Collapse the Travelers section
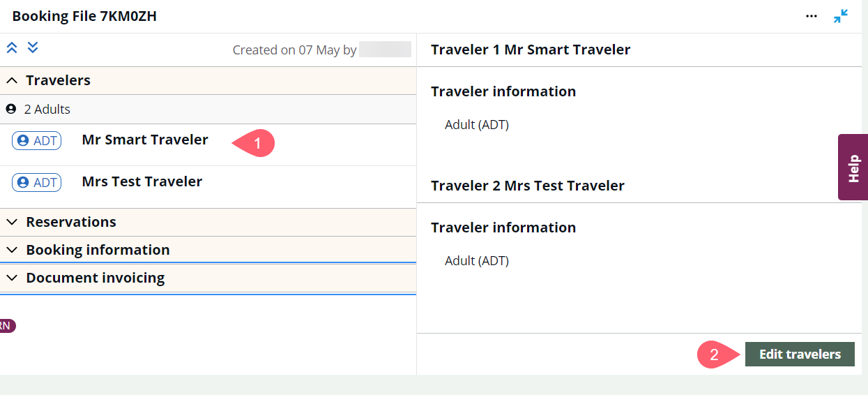868x395 pixels. [x=12, y=81]
